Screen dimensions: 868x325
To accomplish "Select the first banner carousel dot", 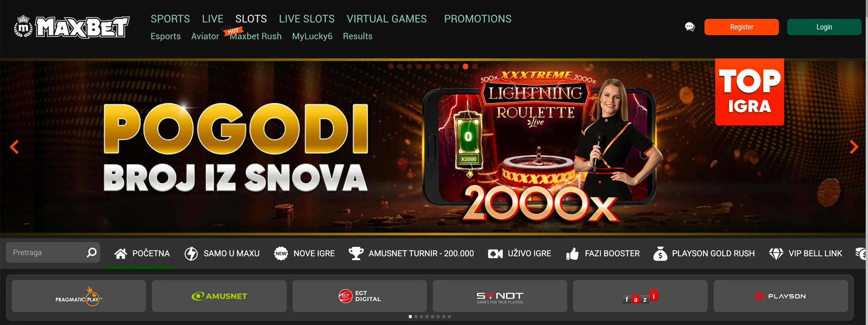I will coord(390,66).
